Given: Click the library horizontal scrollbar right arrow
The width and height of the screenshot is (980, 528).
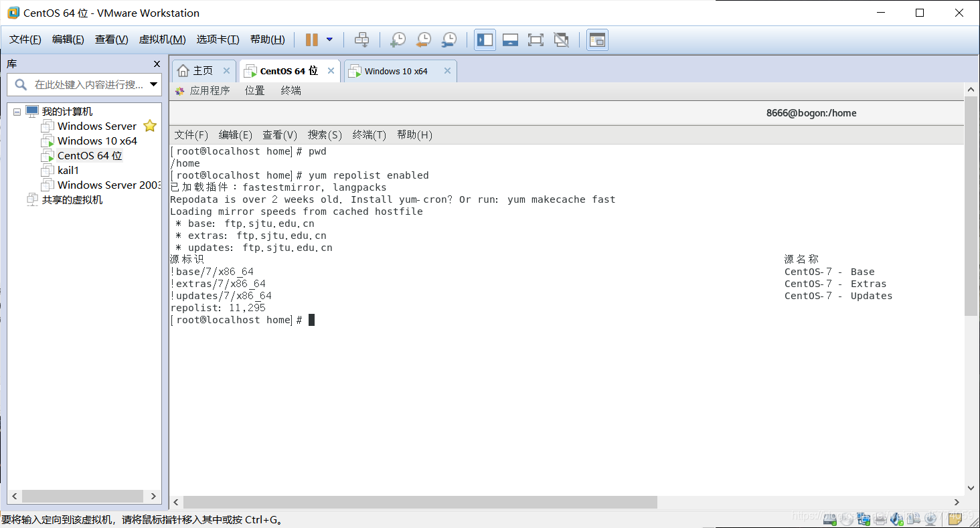Looking at the screenshot, I should [153, 496].
